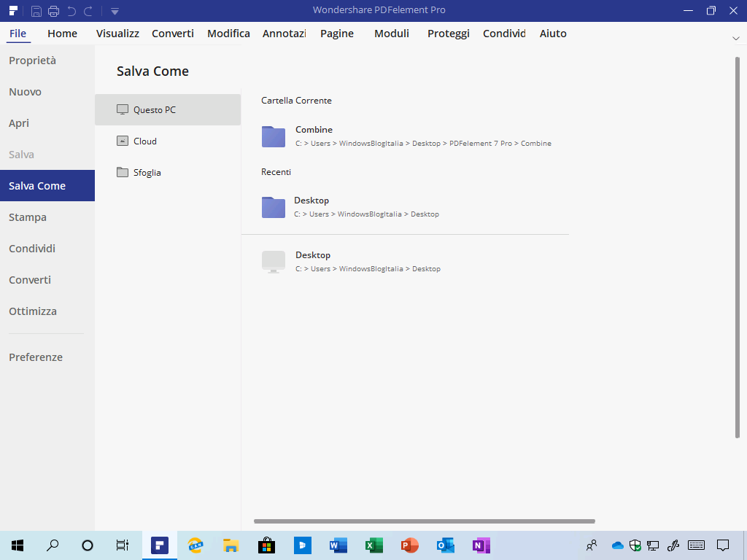This screenshot has height=560, width=747.
Task: Open the Proteggi tab
Action: pos(449,34)
